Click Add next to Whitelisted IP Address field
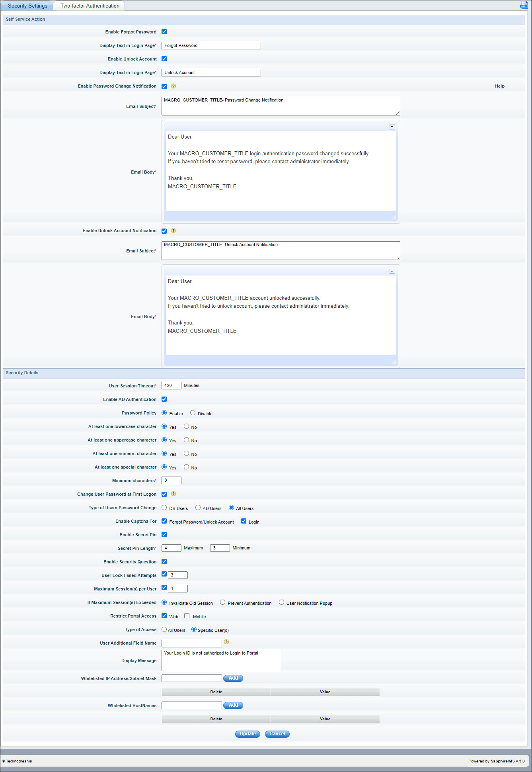532x772 pixels. coord(233,678)
